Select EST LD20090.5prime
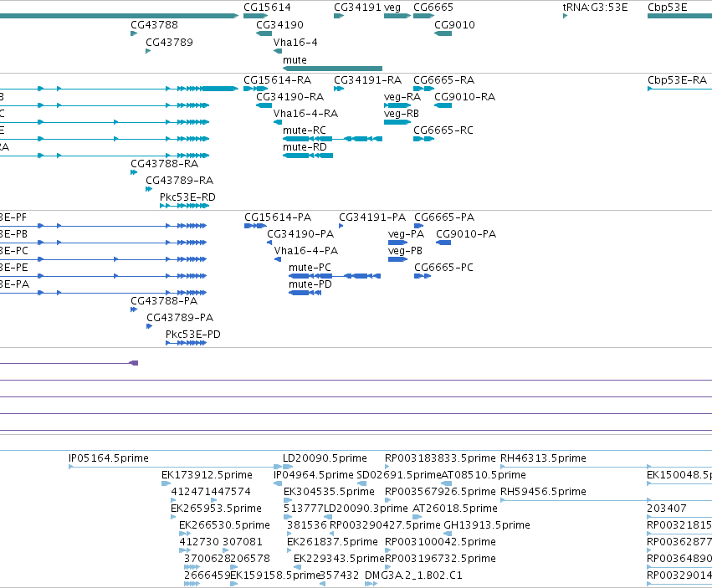The height and width of the screenshot is (588, 712). click(325, 458)
